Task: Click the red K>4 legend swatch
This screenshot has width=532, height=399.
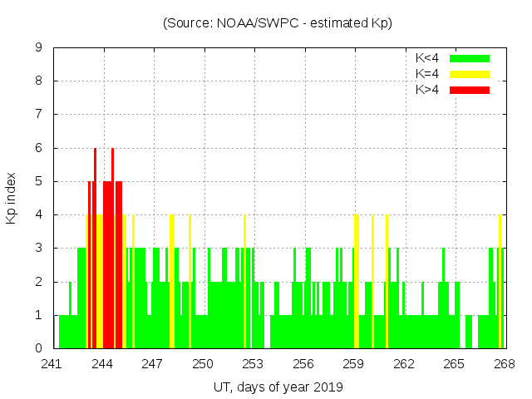Action: click(470, 90)
